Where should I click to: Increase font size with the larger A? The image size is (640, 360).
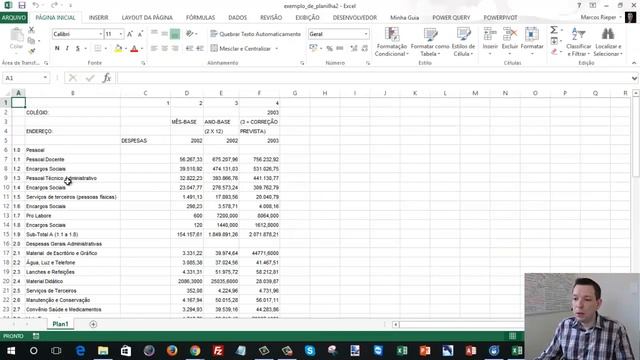point(130,34)
